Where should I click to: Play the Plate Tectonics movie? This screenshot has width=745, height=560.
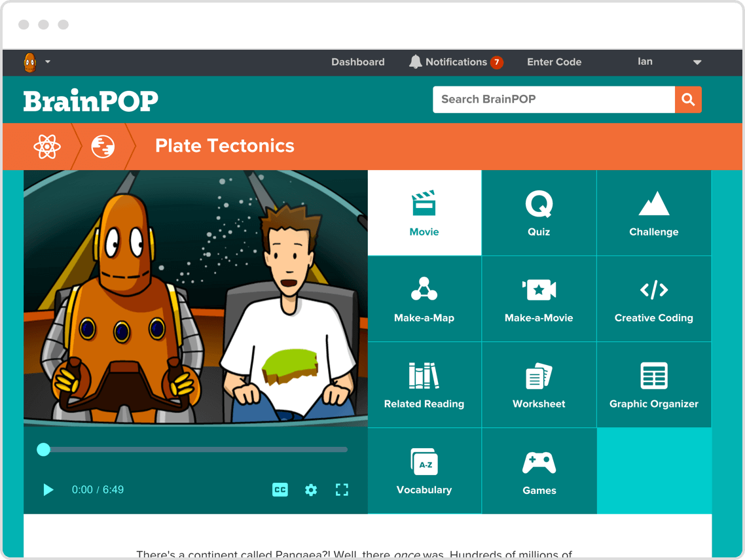click(x=48, y=489)
